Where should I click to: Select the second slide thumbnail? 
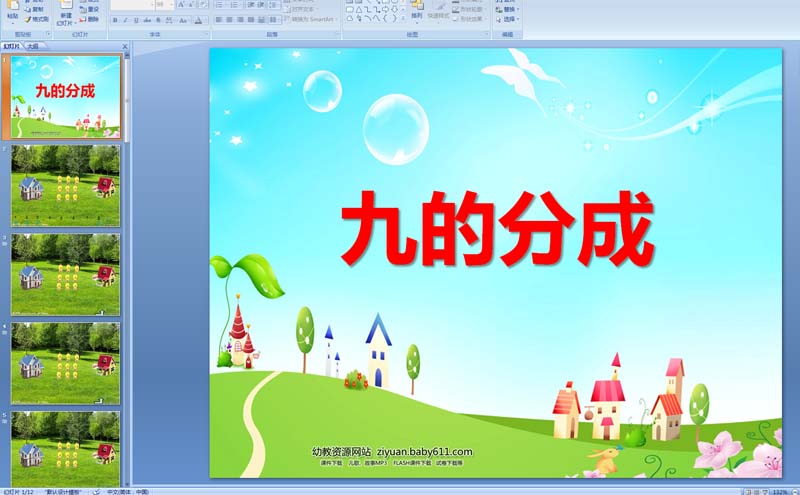(x=65, y=185)
